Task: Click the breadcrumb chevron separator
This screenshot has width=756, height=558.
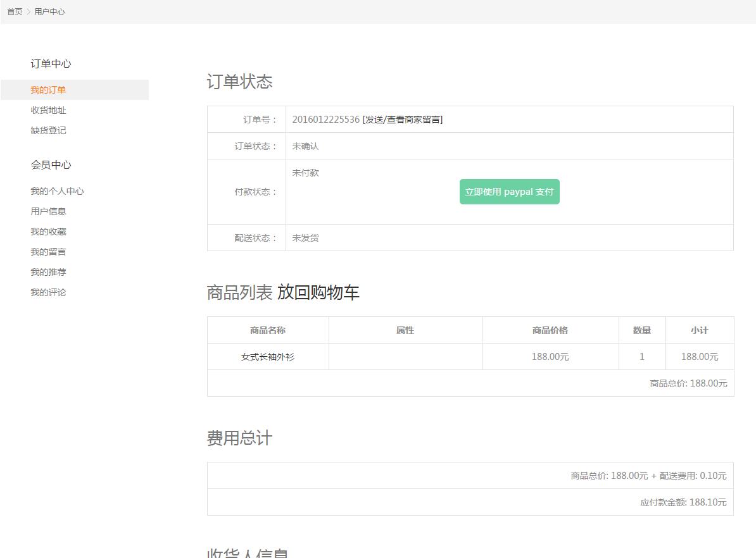Action: (28, 12)
